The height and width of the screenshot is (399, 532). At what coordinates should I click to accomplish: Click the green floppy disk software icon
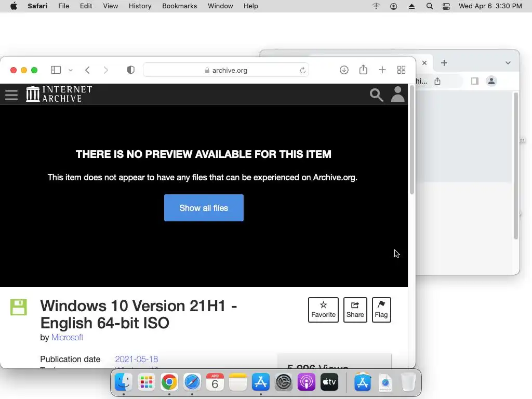tap(19, 307)
